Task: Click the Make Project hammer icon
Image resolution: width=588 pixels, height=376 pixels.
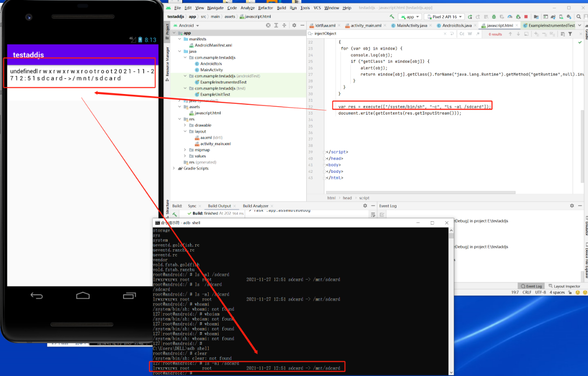Action: 392,17
